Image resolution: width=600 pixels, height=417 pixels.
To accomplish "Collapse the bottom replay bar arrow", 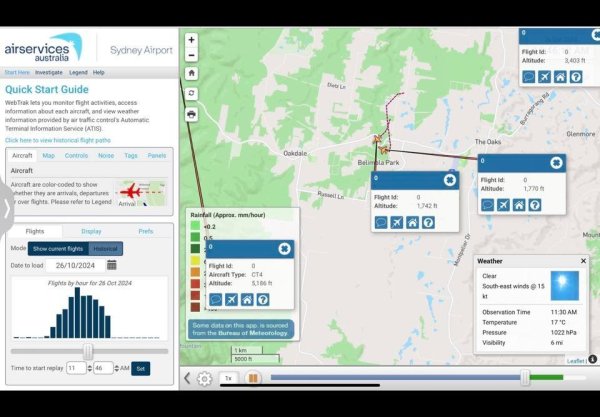I will [187, 378].
